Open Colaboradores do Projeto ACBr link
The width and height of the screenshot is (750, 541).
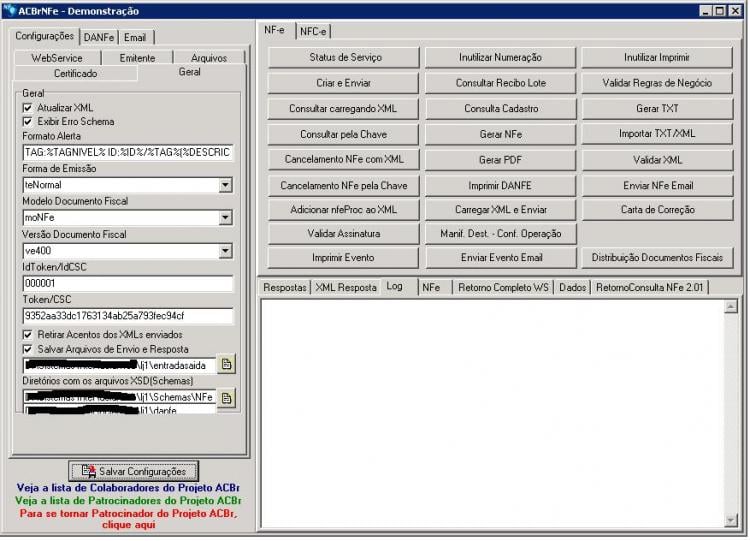tap(128, 488)
